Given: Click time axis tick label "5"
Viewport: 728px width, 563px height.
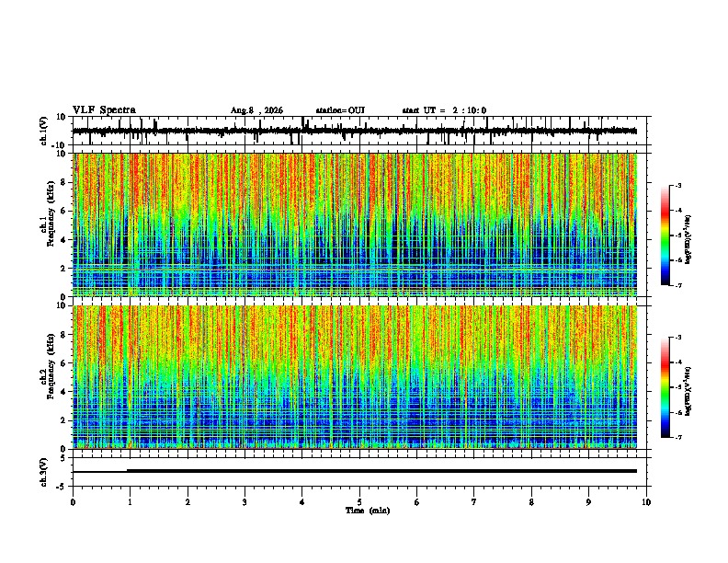Looking at the screenshot, I should (359, 502).
